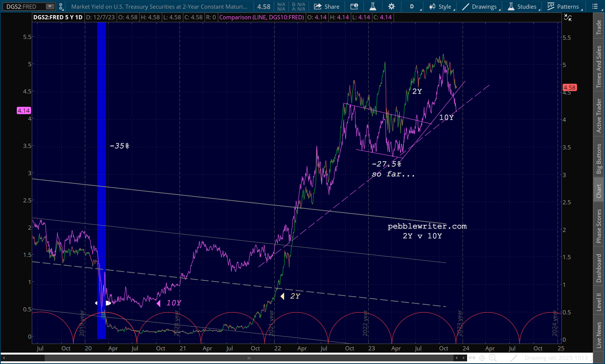Click the Market Yield description text

[x=159, y=6]
